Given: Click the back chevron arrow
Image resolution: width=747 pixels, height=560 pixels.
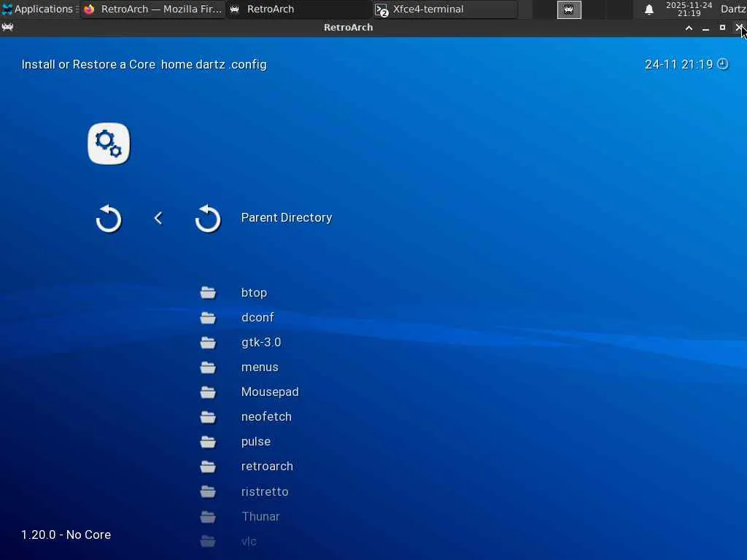Looking at the screenshot, I should tap(158, 218).
